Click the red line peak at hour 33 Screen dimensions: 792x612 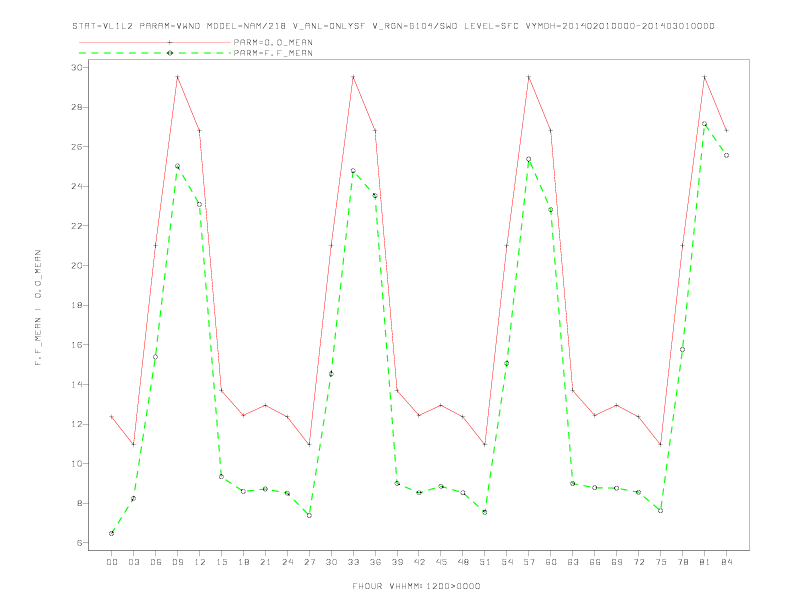(x=353, y=77)
